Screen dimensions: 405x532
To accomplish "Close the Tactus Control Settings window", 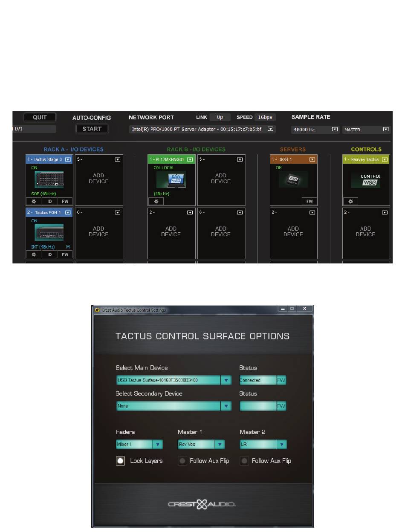I will 304,308.
